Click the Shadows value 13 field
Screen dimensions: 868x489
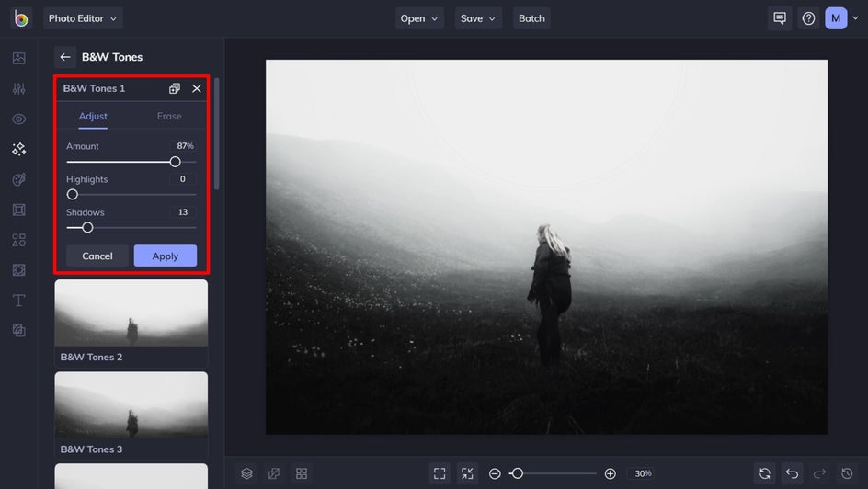click(183, 212)
